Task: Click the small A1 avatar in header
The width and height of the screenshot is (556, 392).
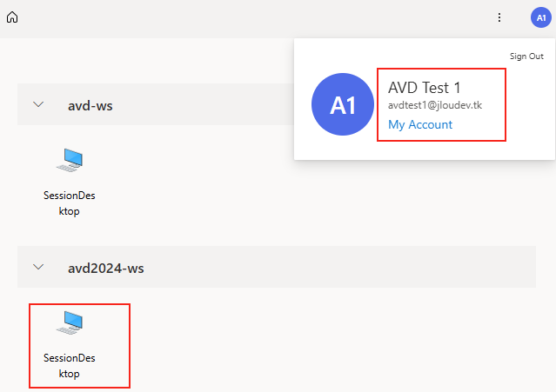Action: point(541,17)
